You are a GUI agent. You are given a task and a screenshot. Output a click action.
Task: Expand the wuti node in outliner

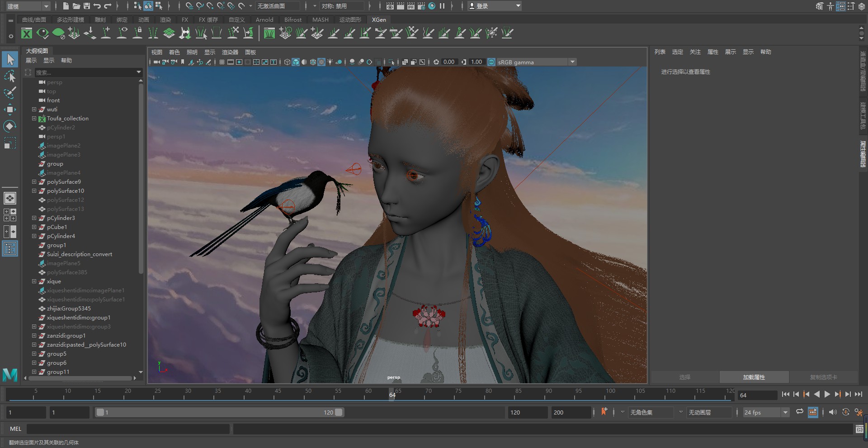pyautogui.click(x=34, y=110)
